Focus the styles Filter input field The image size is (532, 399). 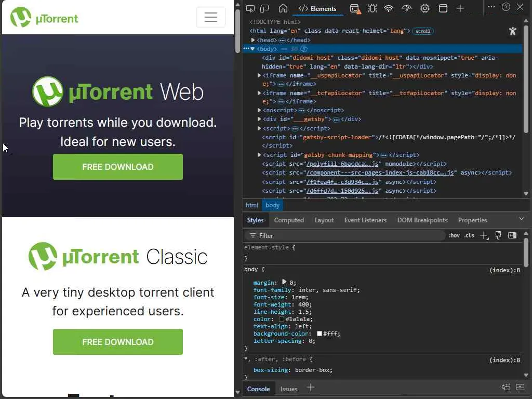(344, 235)
